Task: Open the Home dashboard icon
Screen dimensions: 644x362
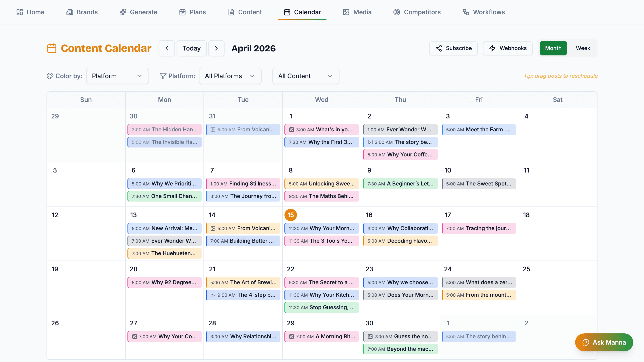Action: coord(20,12)
